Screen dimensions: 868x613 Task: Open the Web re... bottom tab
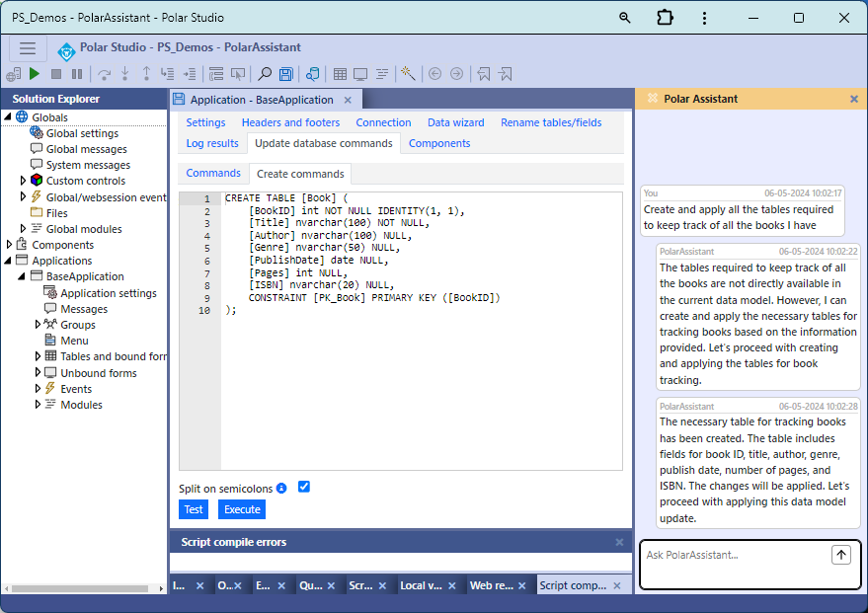(x=492, y=585)
